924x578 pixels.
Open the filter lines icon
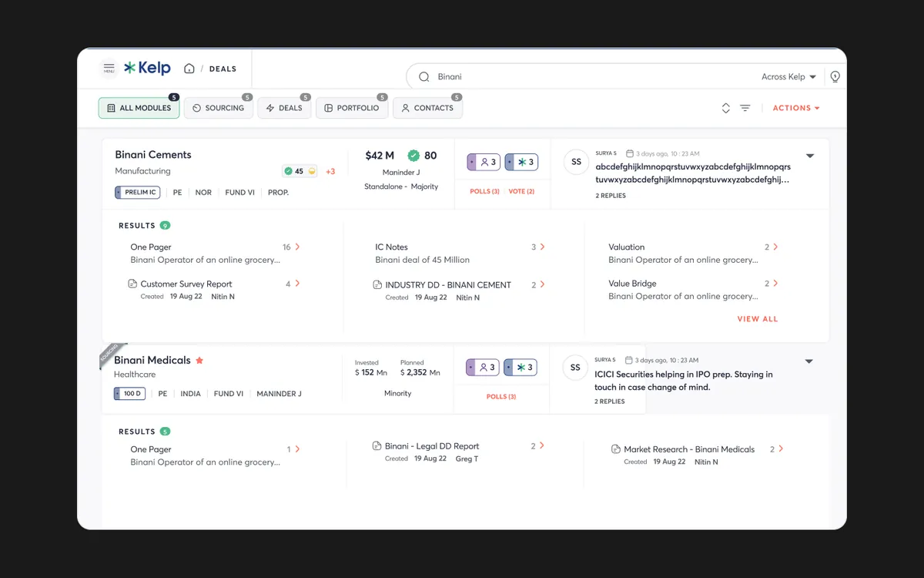[x=745, y=109]
